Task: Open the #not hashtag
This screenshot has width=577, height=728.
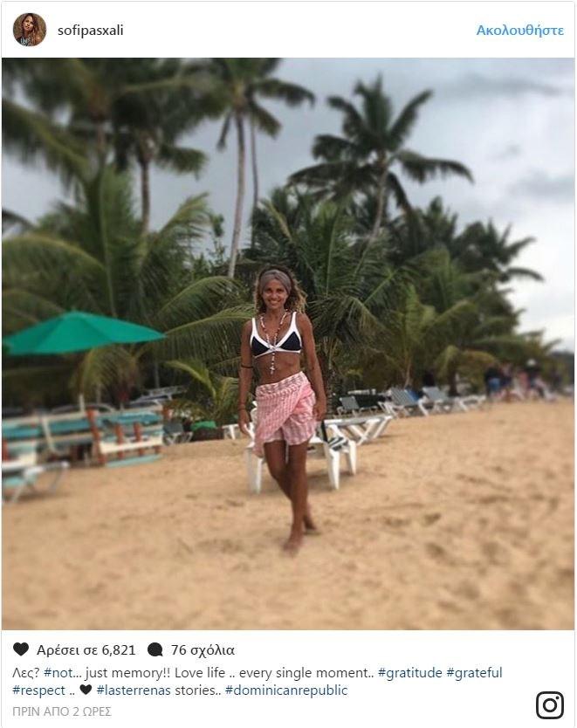Action: tap(58, 673)
